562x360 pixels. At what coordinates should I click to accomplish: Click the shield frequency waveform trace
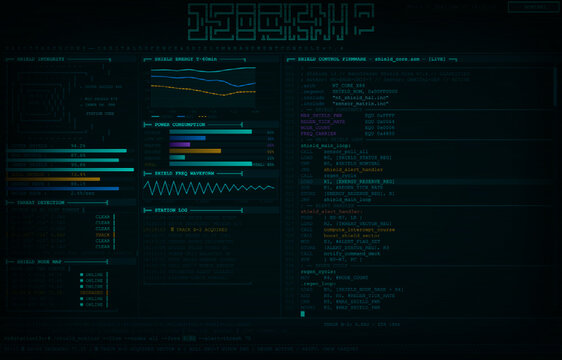pyautogui.click(x=209, y=188)
